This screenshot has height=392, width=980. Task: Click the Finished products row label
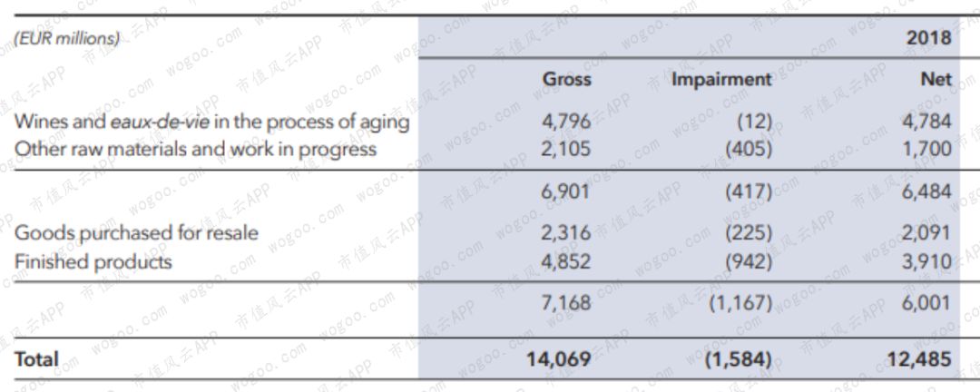93,261
